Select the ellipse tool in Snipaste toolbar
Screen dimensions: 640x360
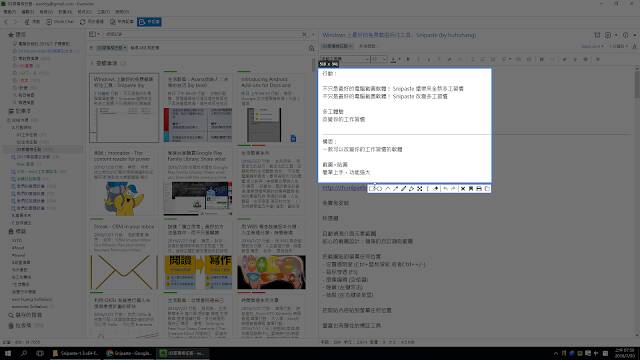379,189
